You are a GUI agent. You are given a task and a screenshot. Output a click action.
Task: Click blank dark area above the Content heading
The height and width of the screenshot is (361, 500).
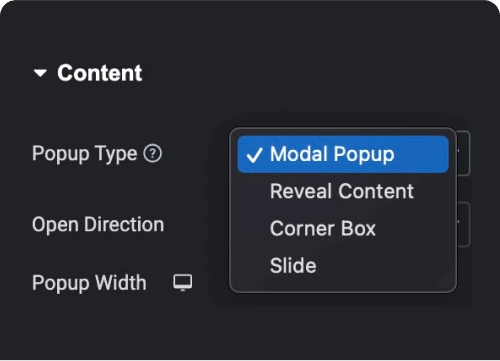click(x=233, y=30)
